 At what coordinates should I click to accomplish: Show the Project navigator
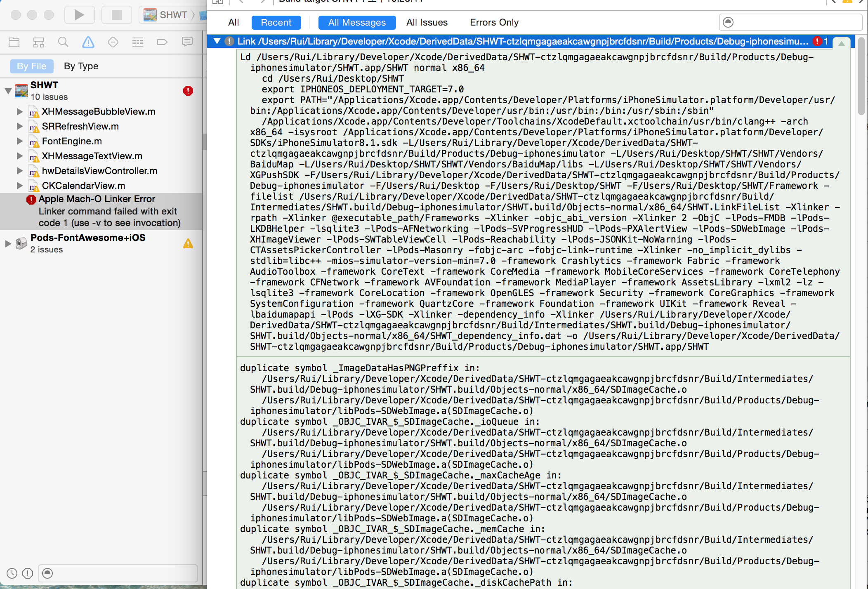pyautogui.click(x=14, y=42)
